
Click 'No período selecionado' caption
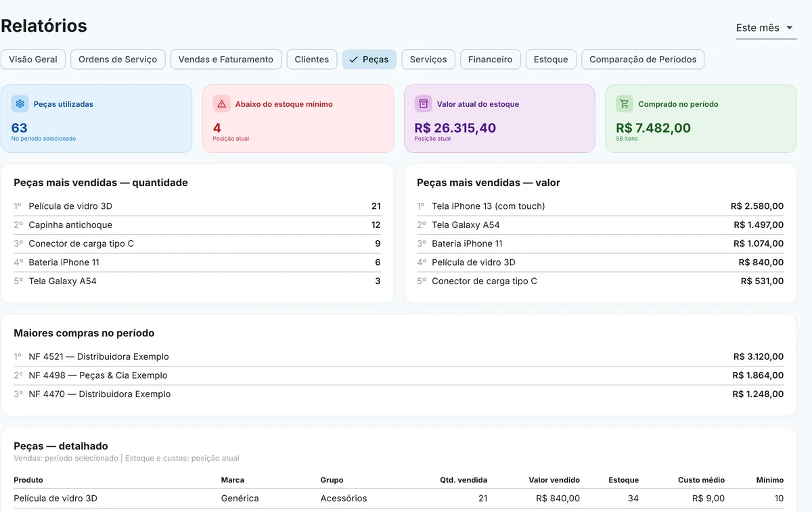[x=43, y=139]
